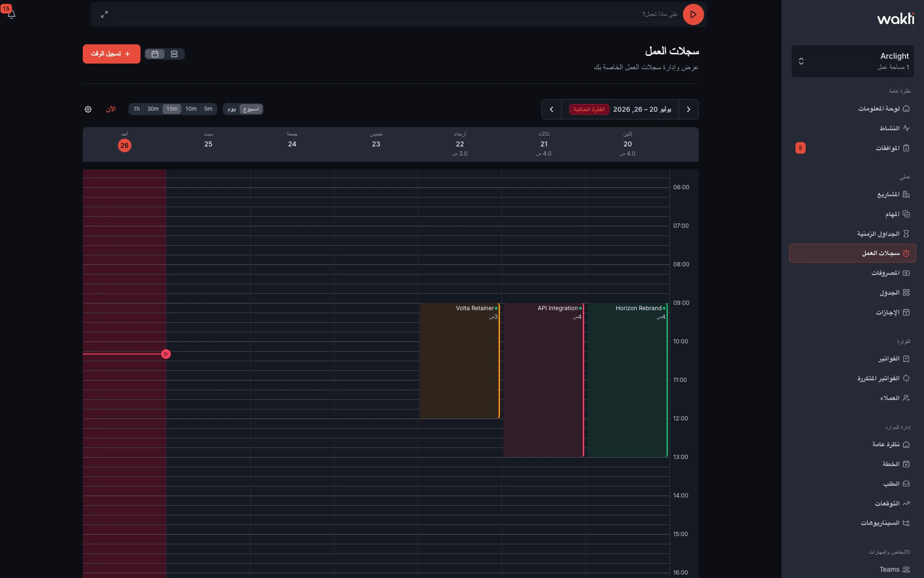Select Wednesday 22 column header

tap(460, 144)
